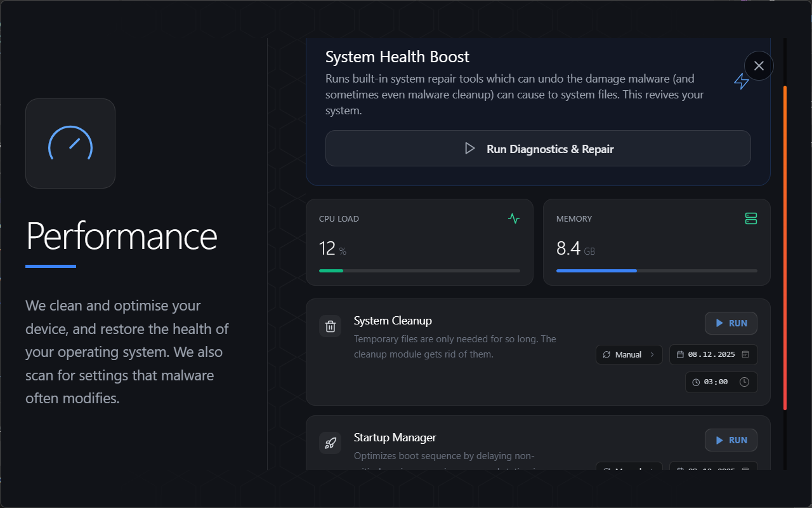Viewport: 812px width, 508px height.
Task: Run the Startup Manager module
Action: coord(731,440)
